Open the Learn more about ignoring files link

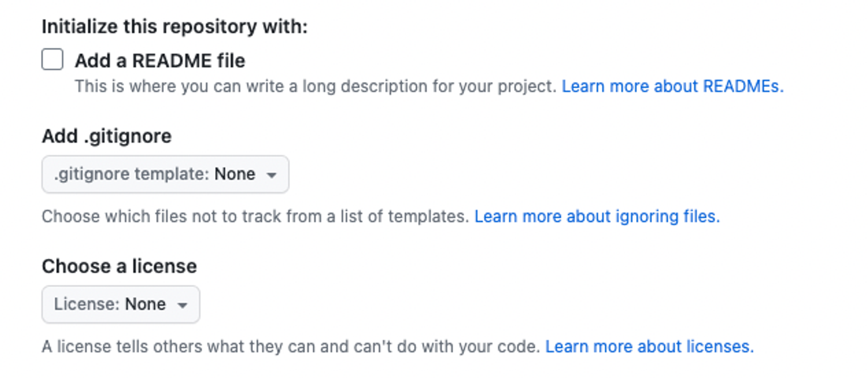597,216
